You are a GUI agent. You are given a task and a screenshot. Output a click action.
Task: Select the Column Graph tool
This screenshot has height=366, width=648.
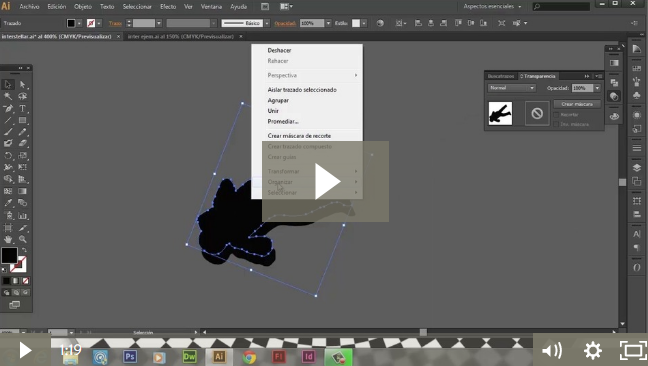coord(23,216)
